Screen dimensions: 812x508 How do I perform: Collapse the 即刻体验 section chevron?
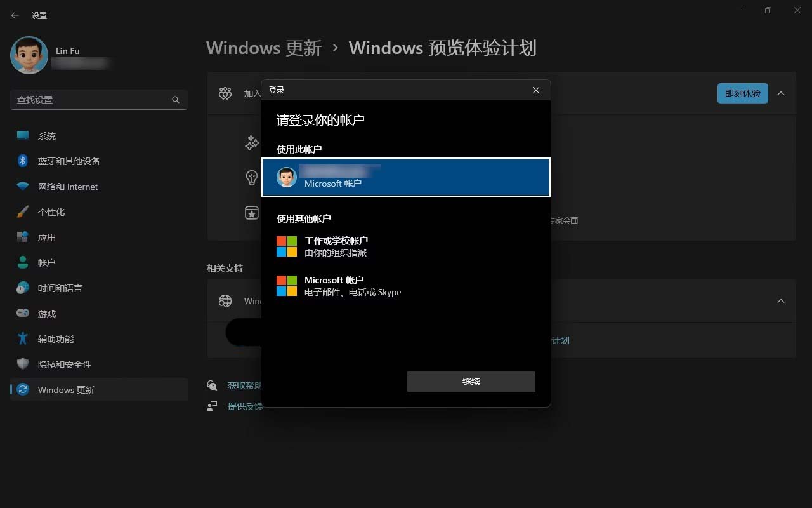(781, 93)
